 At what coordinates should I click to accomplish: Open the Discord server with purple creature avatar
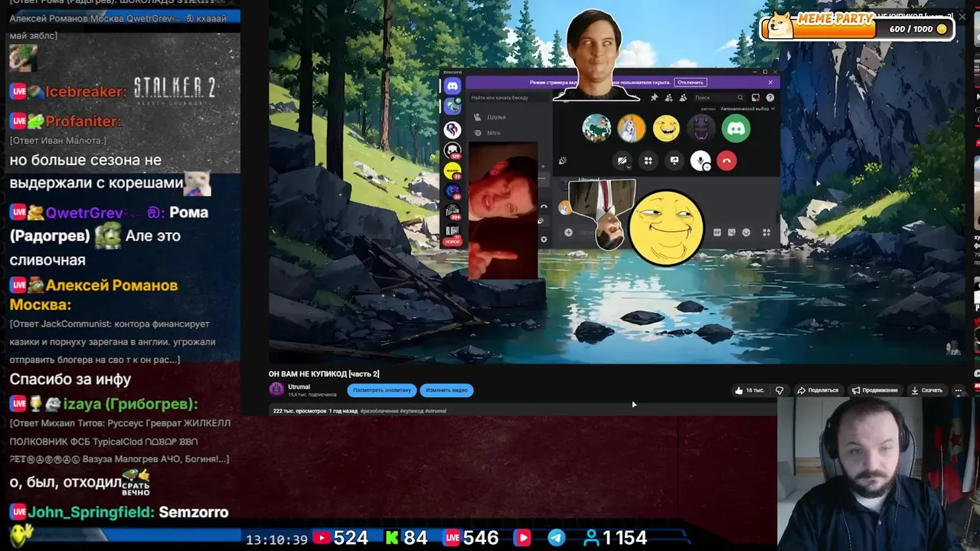[452, 130]
